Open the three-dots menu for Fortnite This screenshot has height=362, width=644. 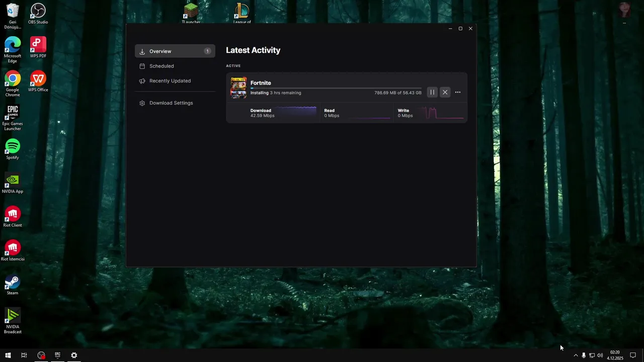coord(458,92)
